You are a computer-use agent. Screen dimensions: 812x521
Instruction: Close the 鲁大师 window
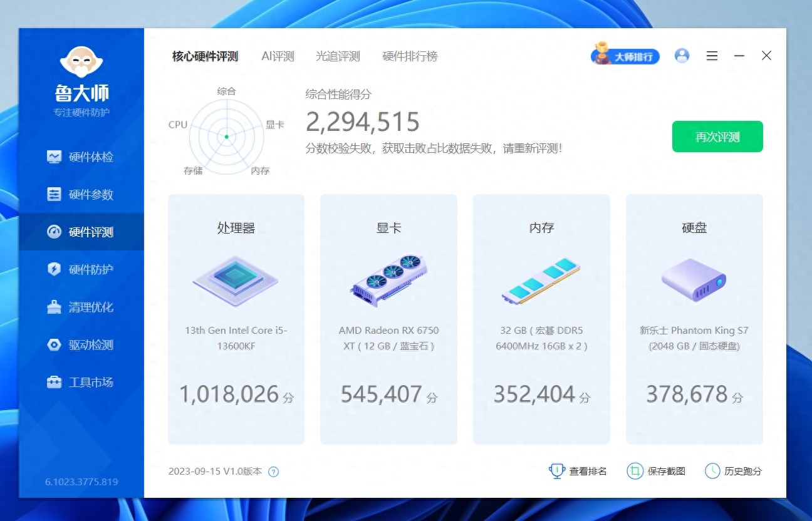coord(766,56)
